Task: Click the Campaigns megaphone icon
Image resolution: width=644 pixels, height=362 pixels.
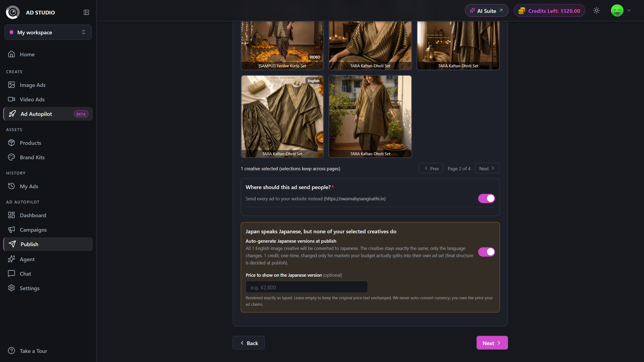Action: tap(11, 230)
